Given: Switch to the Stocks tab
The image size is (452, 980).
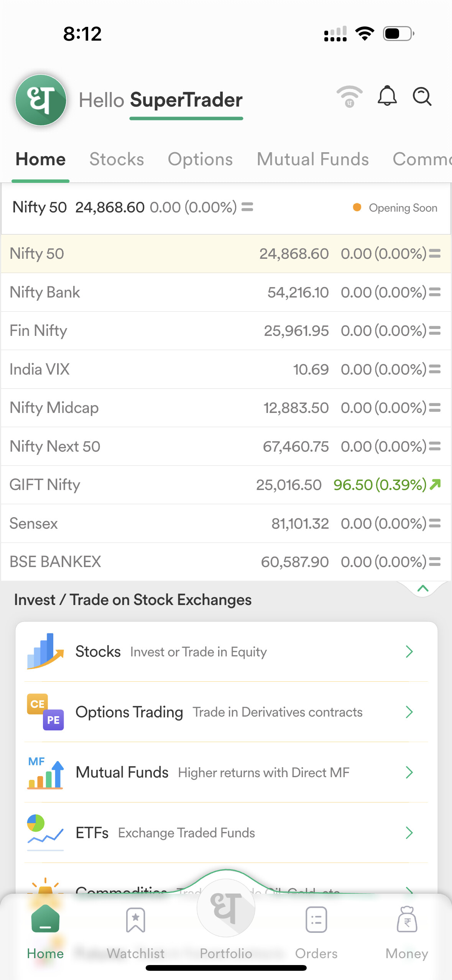Looking at the screenshot, I should [117, 159].
